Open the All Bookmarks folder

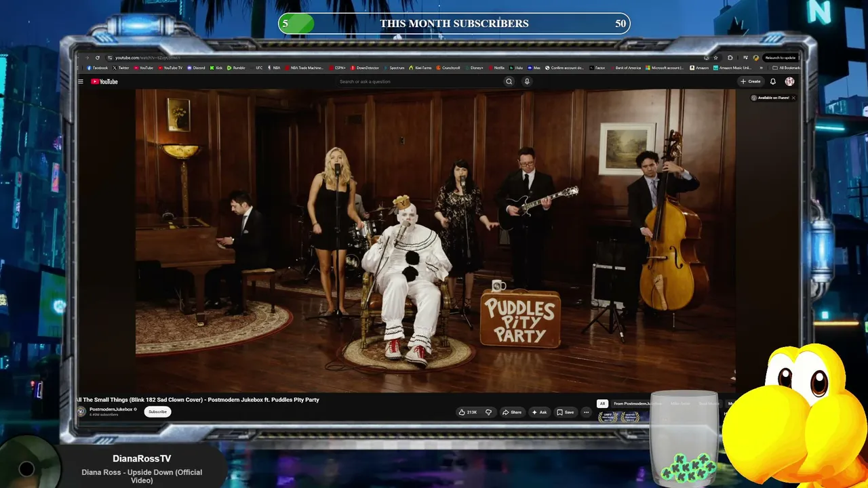point(787,68)
